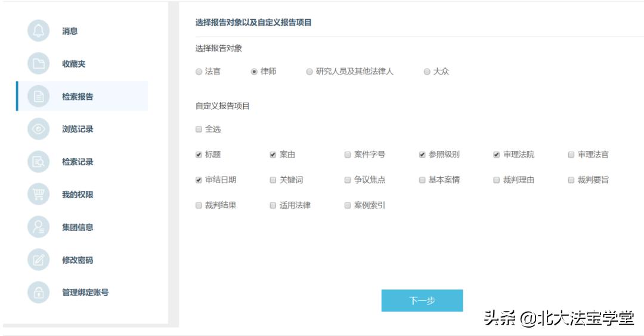
Task: Open 修改密码 in the sidebar
Action: coord(77,260)
